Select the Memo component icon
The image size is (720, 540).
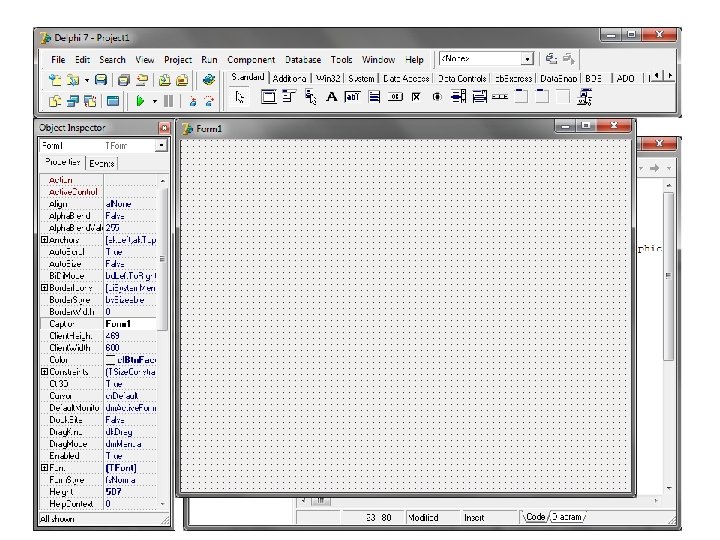(x=374, y=97)
